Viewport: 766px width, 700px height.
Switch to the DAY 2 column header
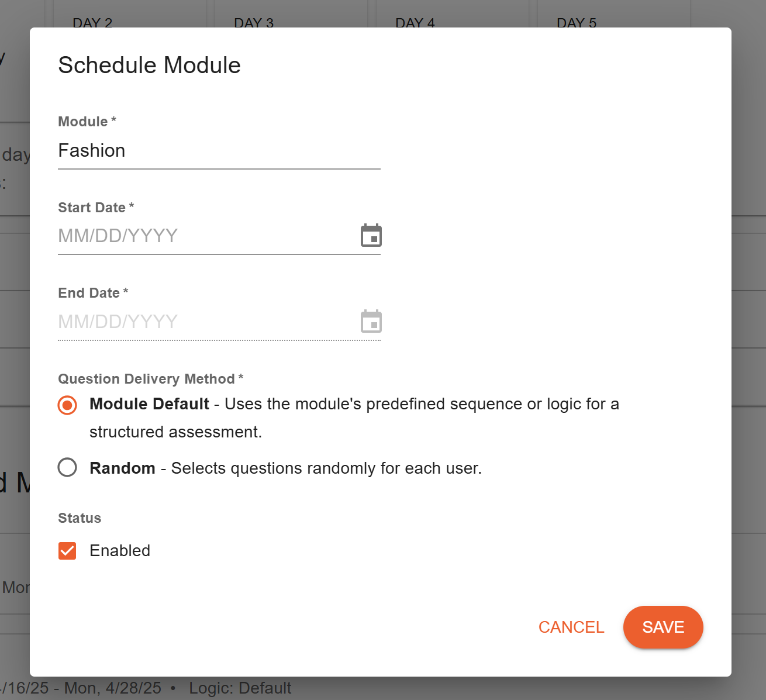92,23
